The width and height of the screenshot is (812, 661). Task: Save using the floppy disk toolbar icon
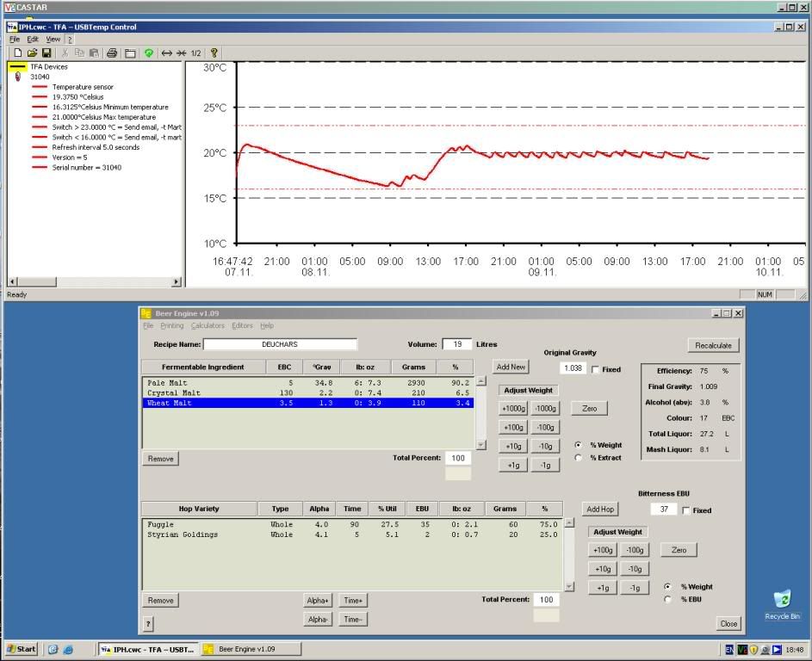pyautogui.click(x=46, y=53)
